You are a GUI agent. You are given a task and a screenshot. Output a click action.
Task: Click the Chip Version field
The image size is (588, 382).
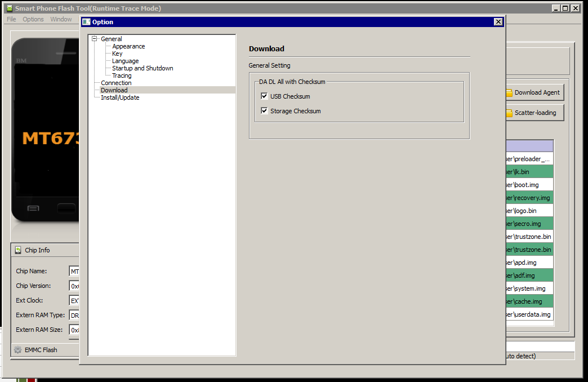[74, 286]
